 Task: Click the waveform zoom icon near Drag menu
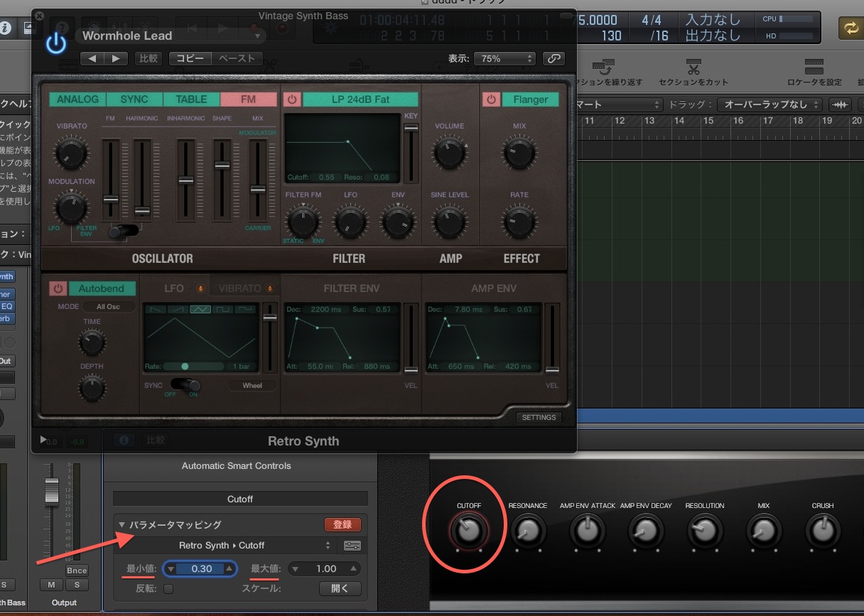coord(841,104)
